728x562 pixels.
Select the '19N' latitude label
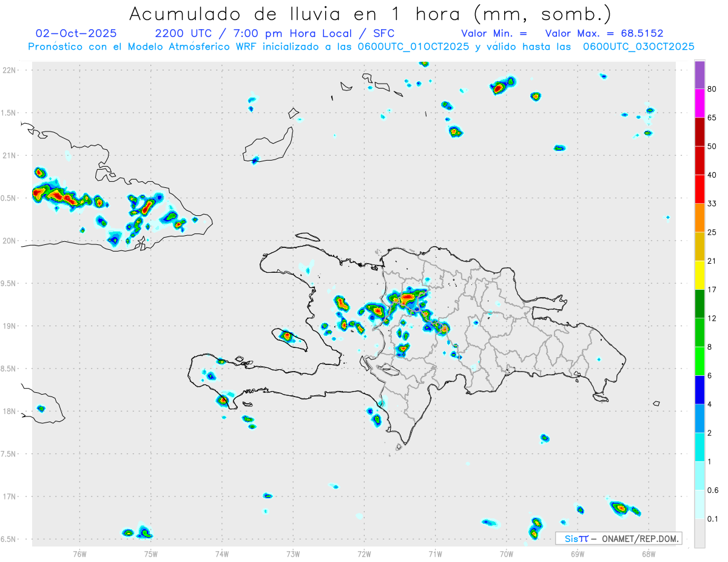click(9, 326)
